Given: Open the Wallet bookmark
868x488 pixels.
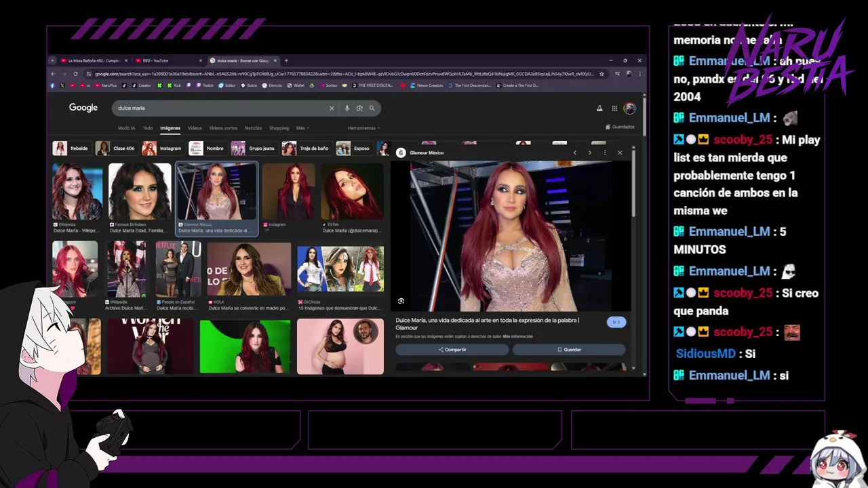Looking at the screenshot, I should (296, 85).
